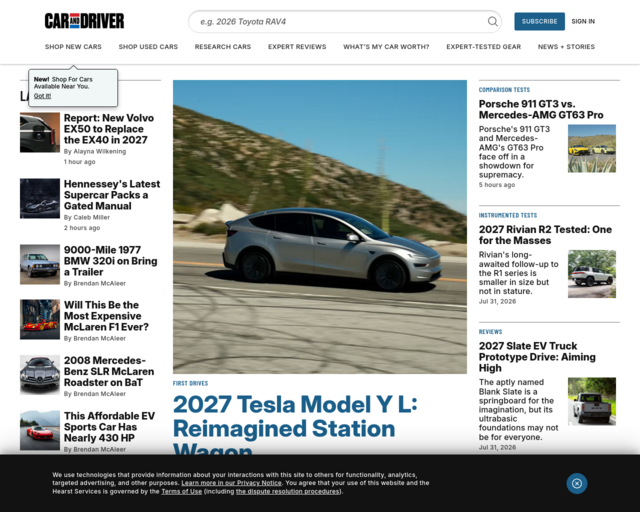The width and height of the screenshot is (640, 512).
Task: Click the Volvo EX50 article thumbnail
Action: (40, 132)
